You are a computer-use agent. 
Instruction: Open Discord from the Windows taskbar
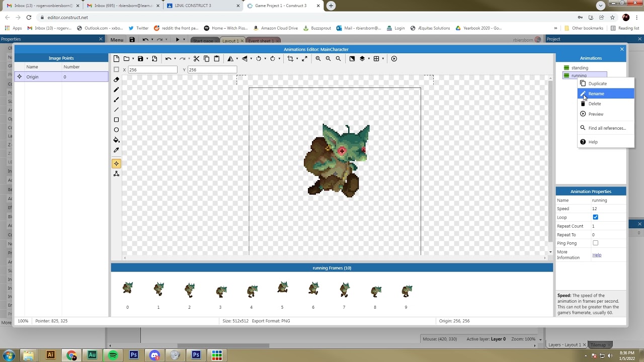(154, 355)
